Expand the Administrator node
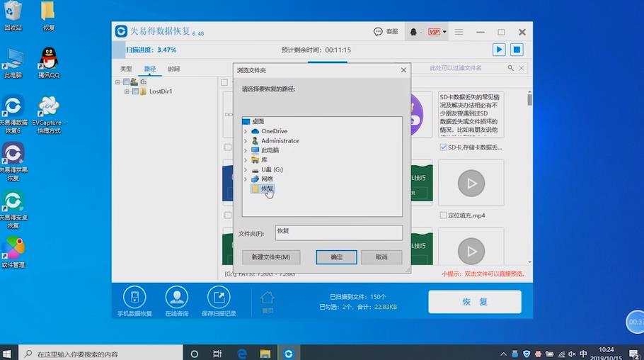This screenshot has width=644, height=360. 246,141
